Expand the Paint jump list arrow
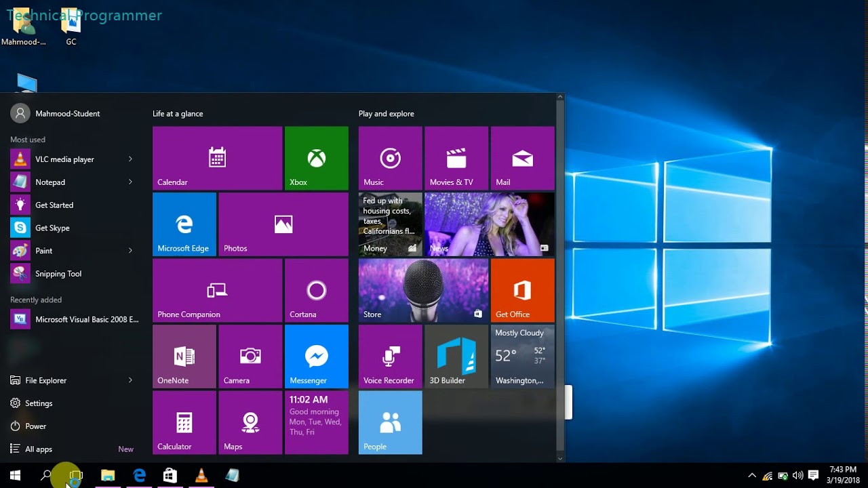Image resolution: width=868 pixels, height=488 pixels. [130, 251]
